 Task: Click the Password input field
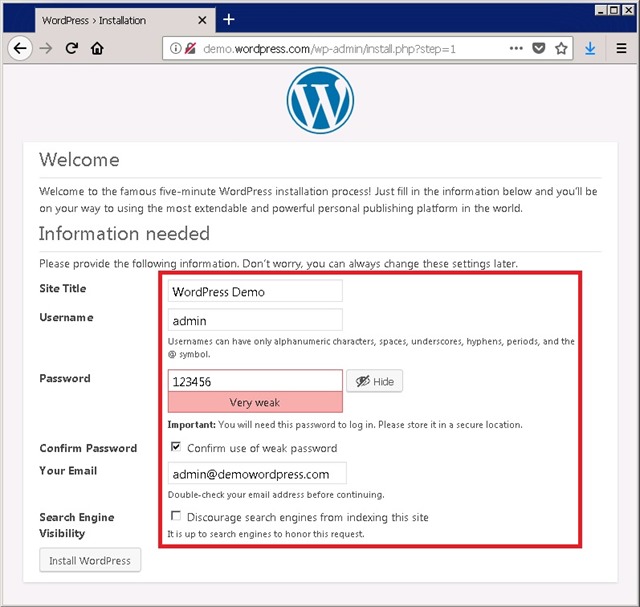[255, 381]
